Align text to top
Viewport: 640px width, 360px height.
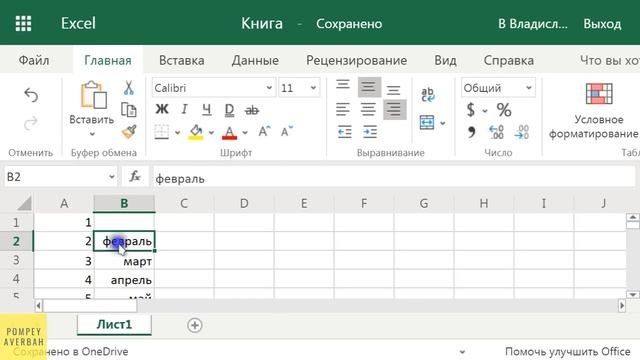tap(343, 85)
